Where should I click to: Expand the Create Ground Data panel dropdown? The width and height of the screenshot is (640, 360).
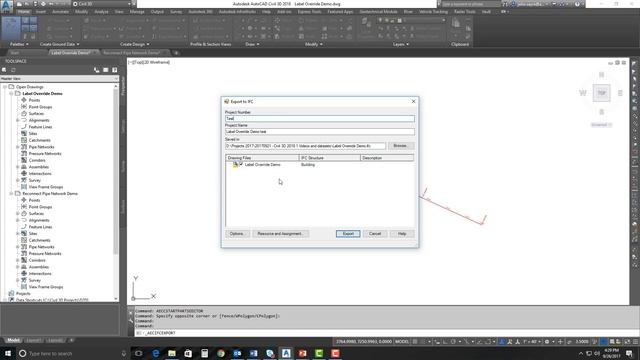click(59, 44)
